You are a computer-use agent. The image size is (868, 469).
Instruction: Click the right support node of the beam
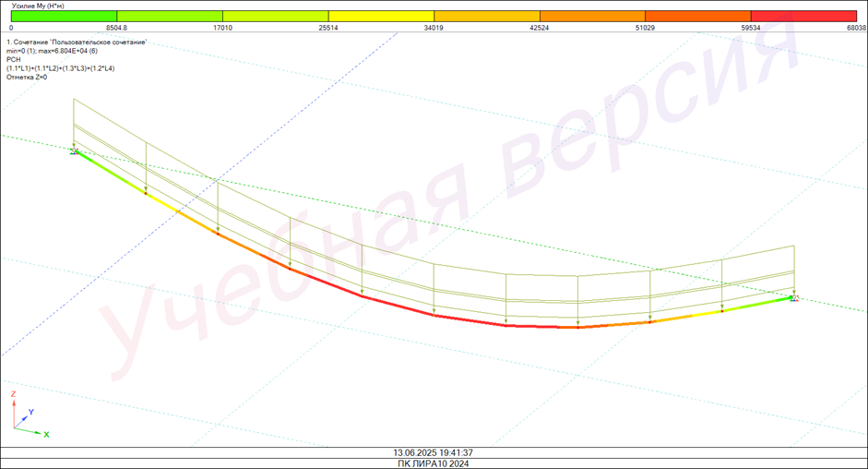(x=793, y=297)
